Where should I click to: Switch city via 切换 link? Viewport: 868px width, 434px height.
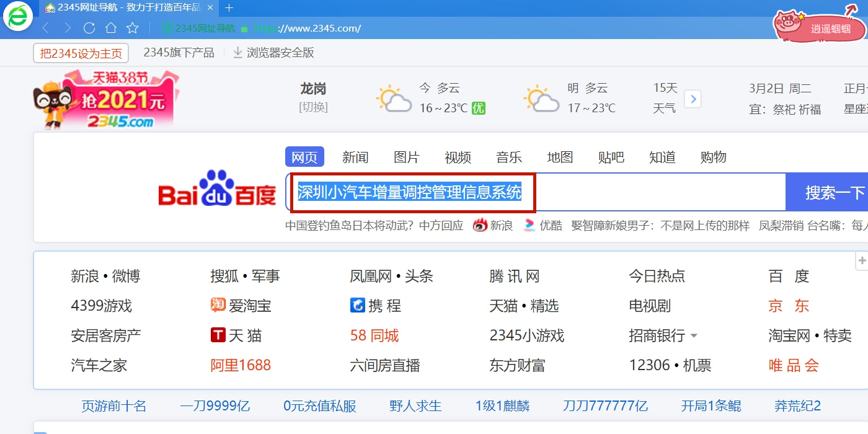[x=313, y=107]
